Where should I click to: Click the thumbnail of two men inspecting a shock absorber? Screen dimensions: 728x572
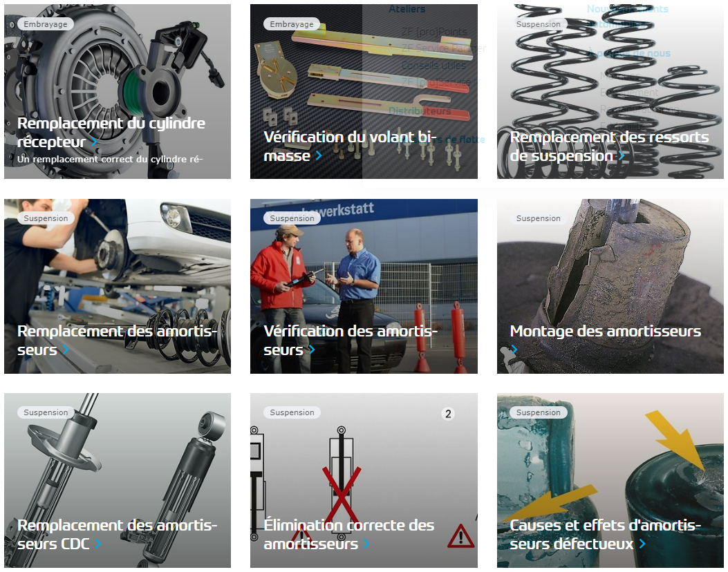pos(364,286)
